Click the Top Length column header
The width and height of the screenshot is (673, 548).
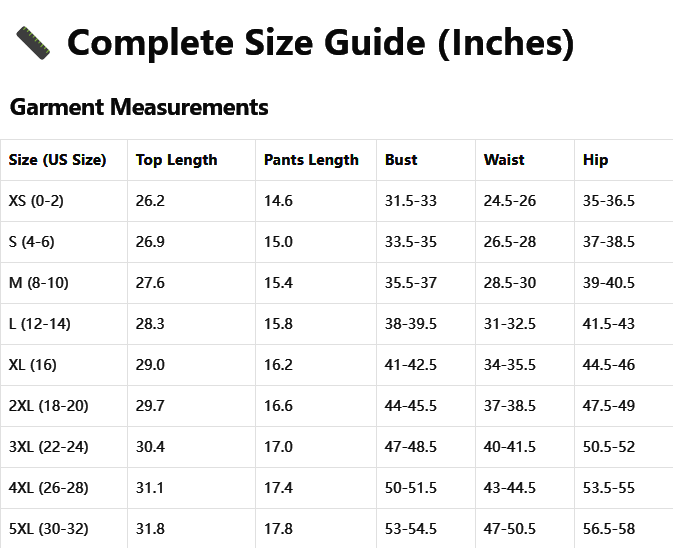[176, 160]
